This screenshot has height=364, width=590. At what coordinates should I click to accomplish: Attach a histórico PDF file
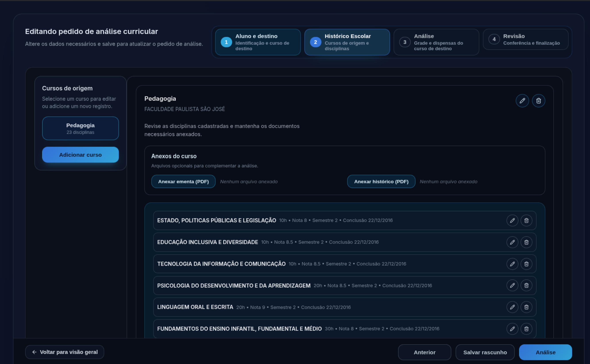click(381, 181)
